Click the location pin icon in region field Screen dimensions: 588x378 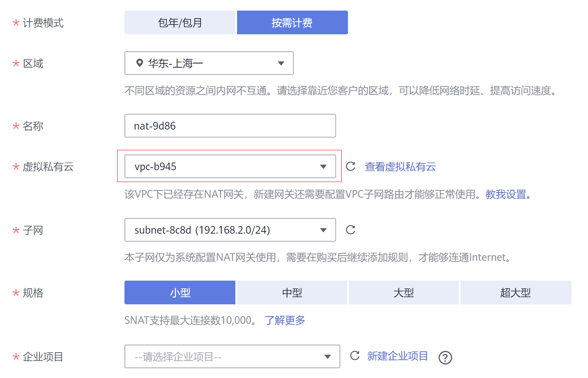pyautogui.click(x=139, y=63)
